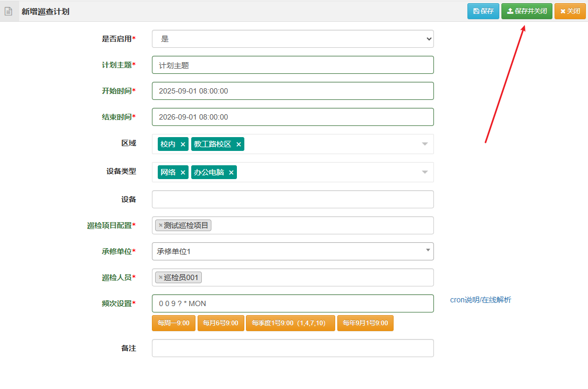Viewport: 588px width, 389px height.
Task: Open the 承修单位 dropdown
Action: [293, 251]
